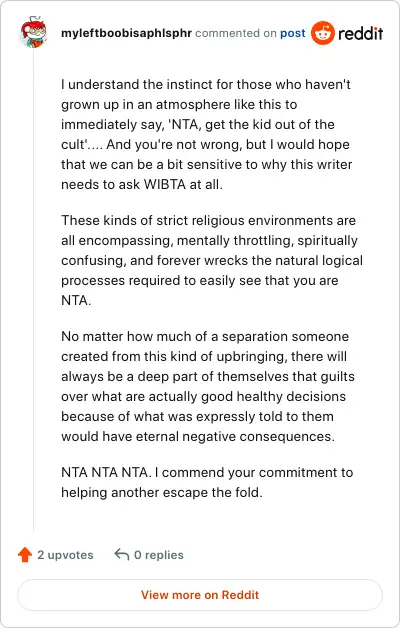Screen dimensions: 400x628
Task: Click the line starting "No matter how much"
Action: point(205,336)
